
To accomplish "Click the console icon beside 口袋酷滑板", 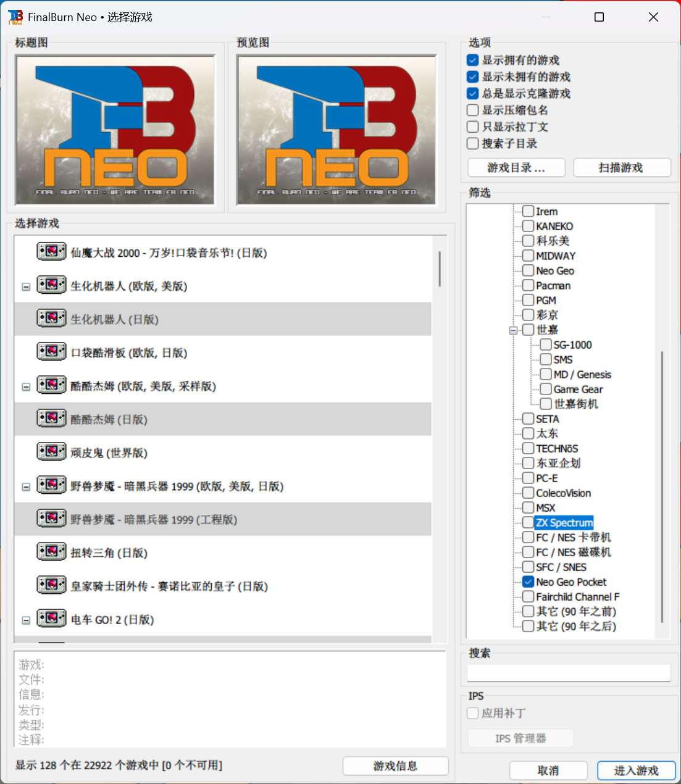I will click(51, 352).
